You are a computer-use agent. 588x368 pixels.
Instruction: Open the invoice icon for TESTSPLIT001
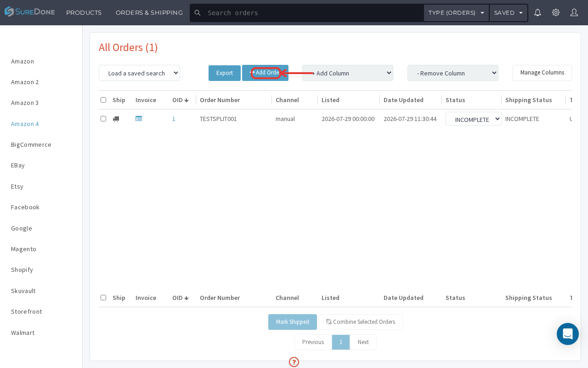tap(139, 118)
